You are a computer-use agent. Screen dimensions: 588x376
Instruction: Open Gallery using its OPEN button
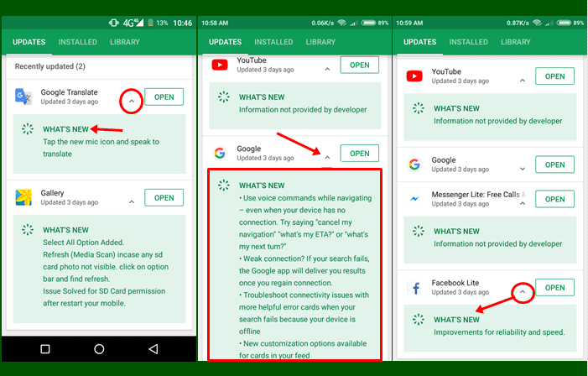point(164,198)
